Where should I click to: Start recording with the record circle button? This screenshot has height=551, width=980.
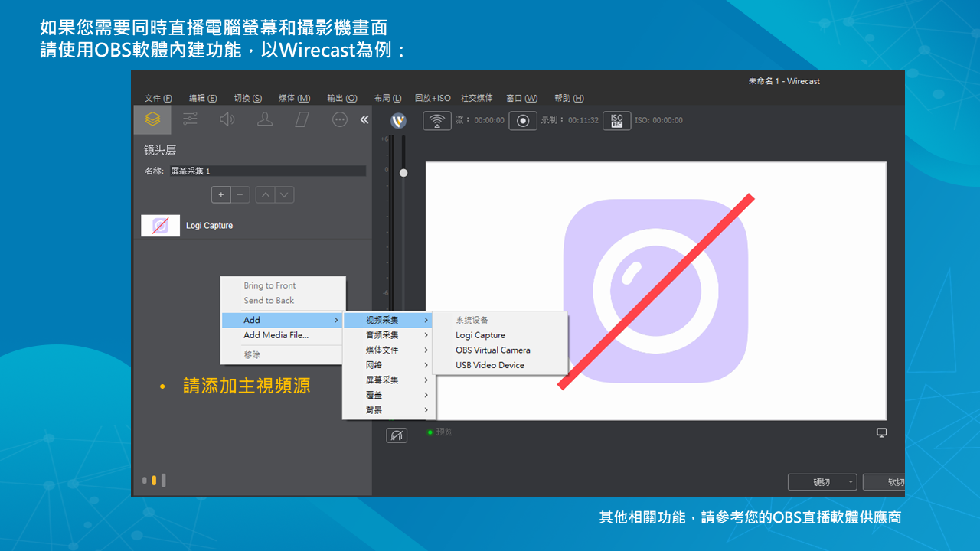[x=523, y=120]
